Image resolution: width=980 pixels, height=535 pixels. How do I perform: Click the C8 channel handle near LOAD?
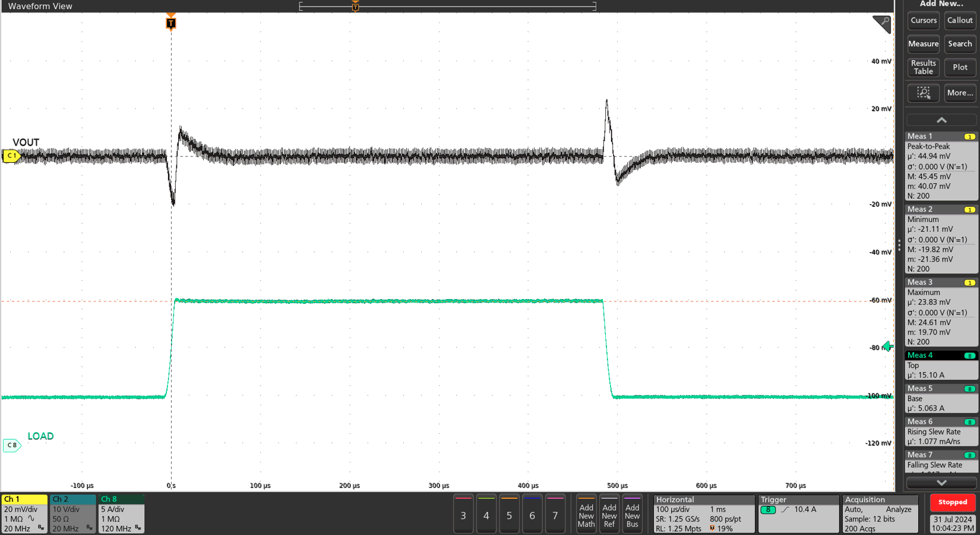(x=12, y=445)
